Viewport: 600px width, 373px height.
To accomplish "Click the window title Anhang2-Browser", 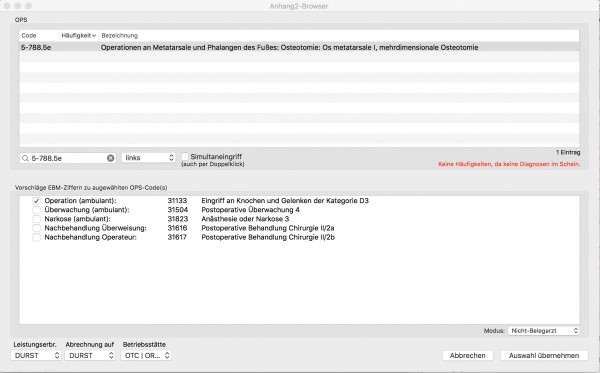I will (x=299, y=6).
